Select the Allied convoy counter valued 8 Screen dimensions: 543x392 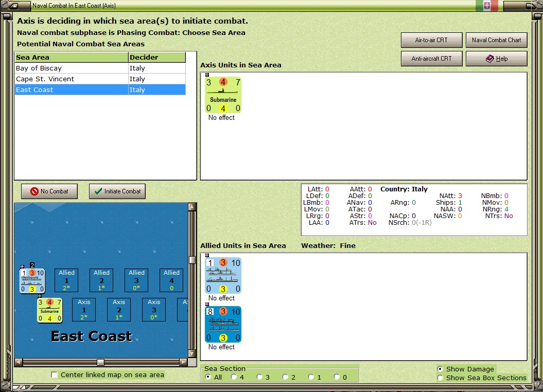(x=223, y=324)
